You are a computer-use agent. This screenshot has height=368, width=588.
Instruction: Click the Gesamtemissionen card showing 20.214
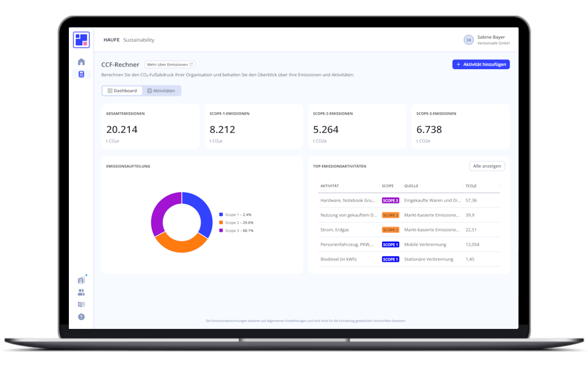(150, 126)
